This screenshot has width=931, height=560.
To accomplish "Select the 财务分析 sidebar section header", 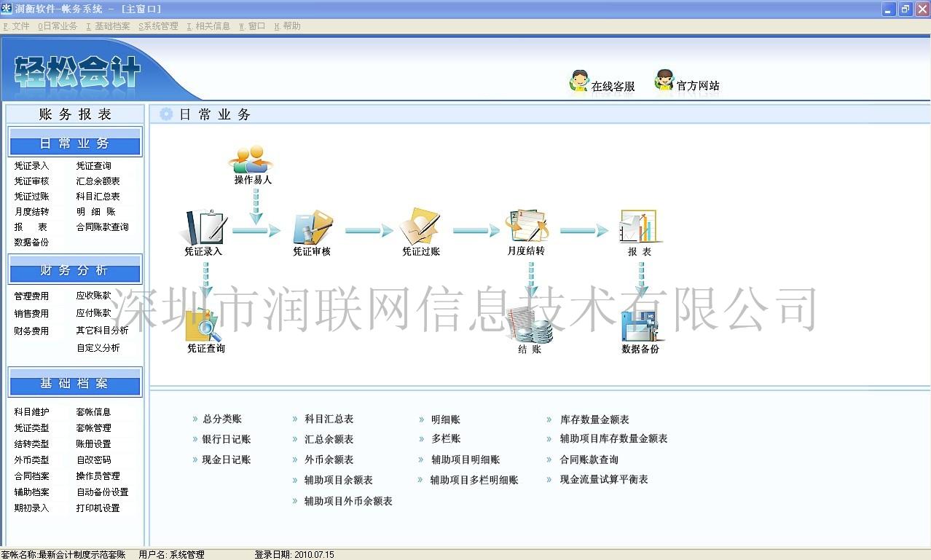I will click(x=75, y=270).
